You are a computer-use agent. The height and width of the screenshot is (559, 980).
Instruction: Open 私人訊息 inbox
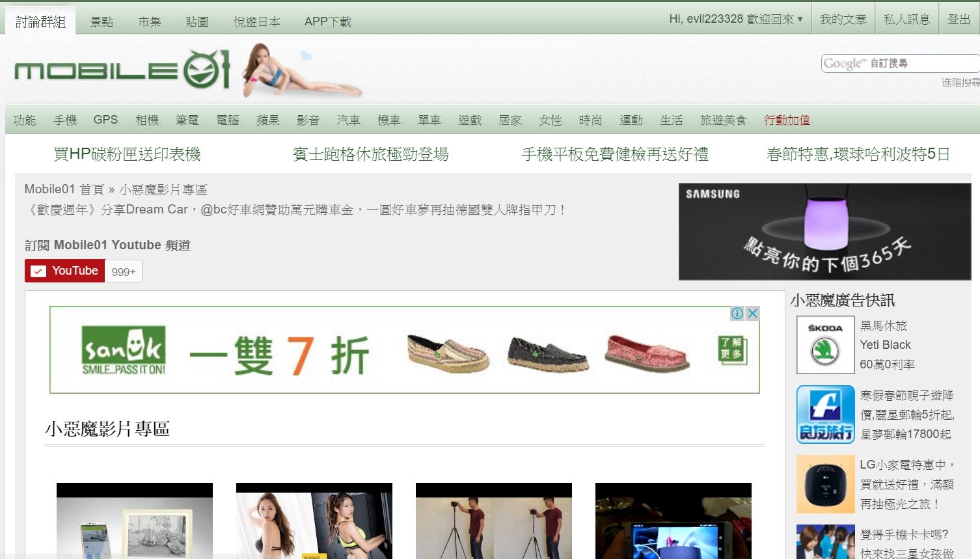tap(907, 20)
